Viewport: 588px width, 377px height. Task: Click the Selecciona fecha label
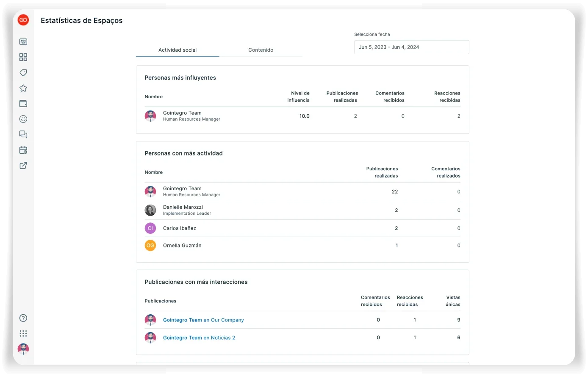click(x=372, y=34)
